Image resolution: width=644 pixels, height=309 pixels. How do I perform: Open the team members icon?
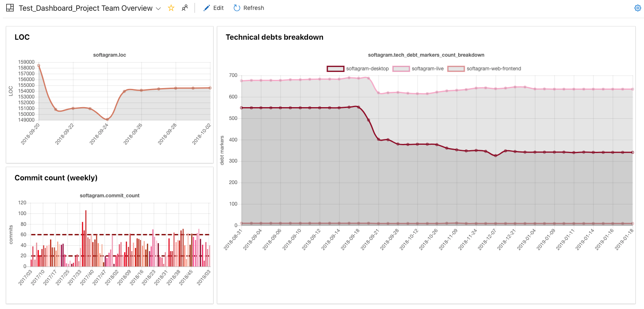pos(185,8)
